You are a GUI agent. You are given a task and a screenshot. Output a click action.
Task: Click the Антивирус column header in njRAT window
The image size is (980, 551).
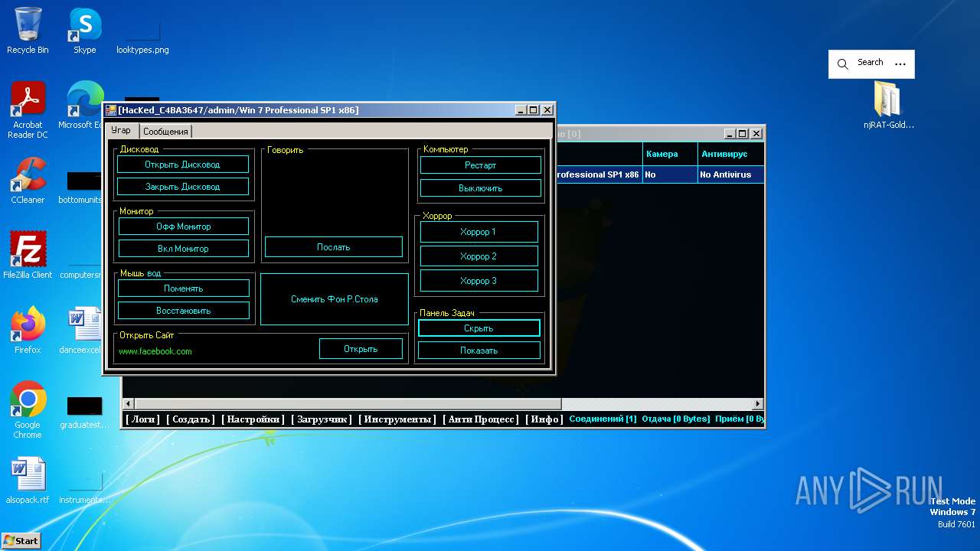click(x=730, y=154)
